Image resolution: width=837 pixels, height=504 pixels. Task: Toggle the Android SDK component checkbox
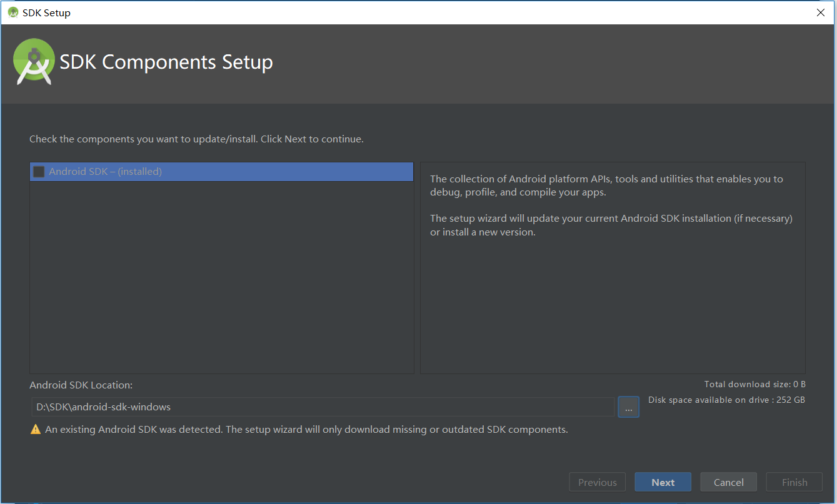tap(39, 172)
